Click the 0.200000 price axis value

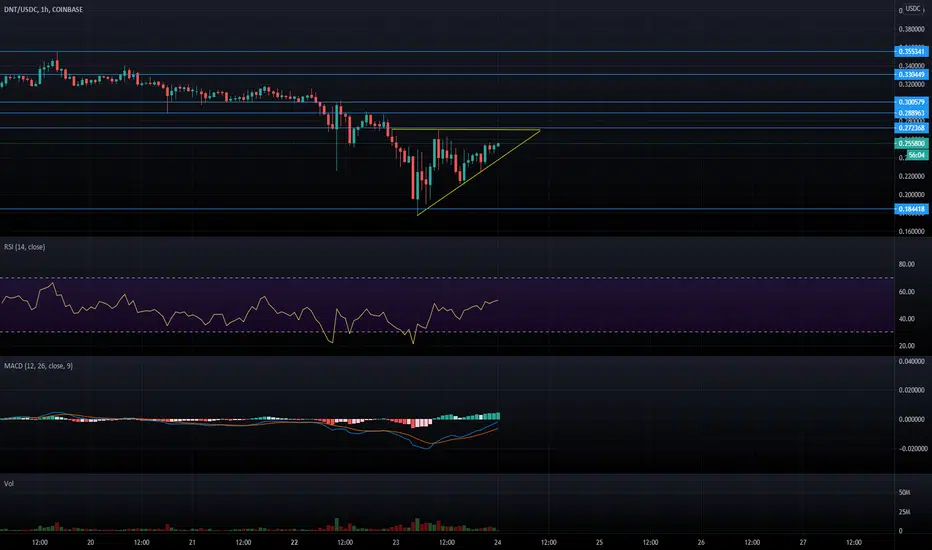click(911, 194)
